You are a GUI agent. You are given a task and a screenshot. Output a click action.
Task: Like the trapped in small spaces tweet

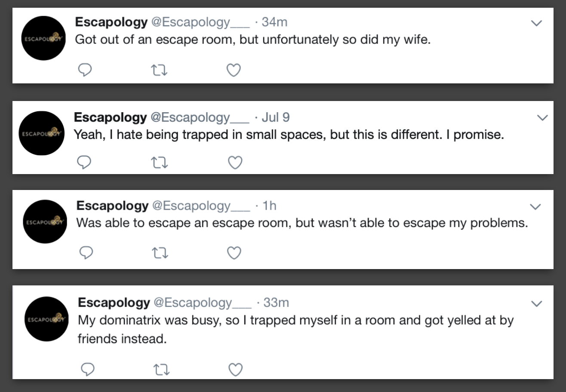pyautogui.click(x=235, y=162)
